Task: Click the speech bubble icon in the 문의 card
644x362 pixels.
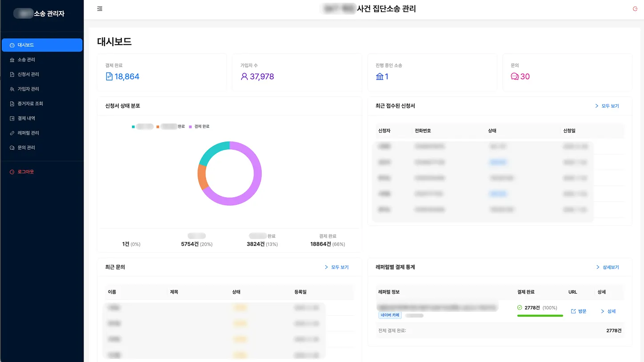Action: 515,76
